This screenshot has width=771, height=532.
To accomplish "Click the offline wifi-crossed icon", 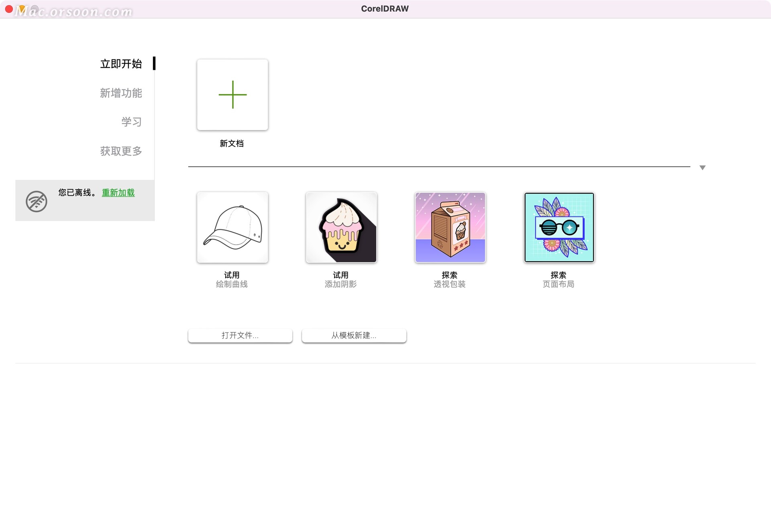I will tap(37, 201).
